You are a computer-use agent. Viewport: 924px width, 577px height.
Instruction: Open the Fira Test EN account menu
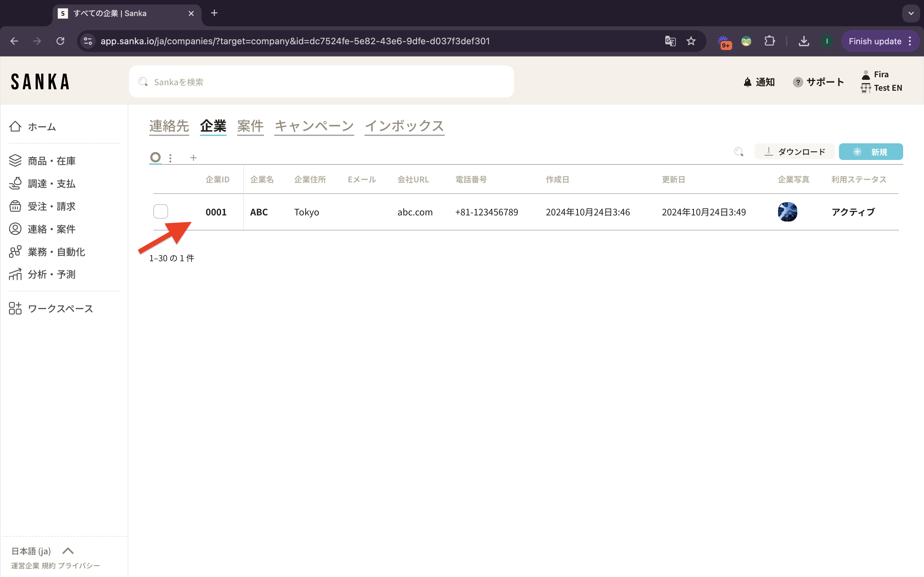coord(881,81)
